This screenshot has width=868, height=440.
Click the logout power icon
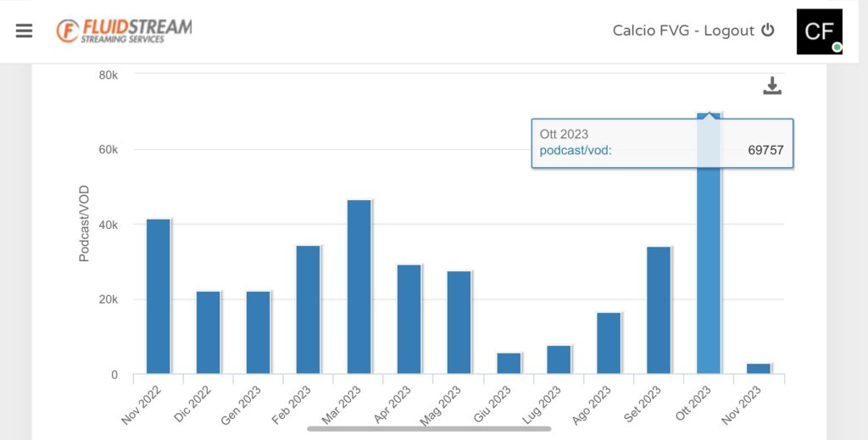tap(768, 31)
